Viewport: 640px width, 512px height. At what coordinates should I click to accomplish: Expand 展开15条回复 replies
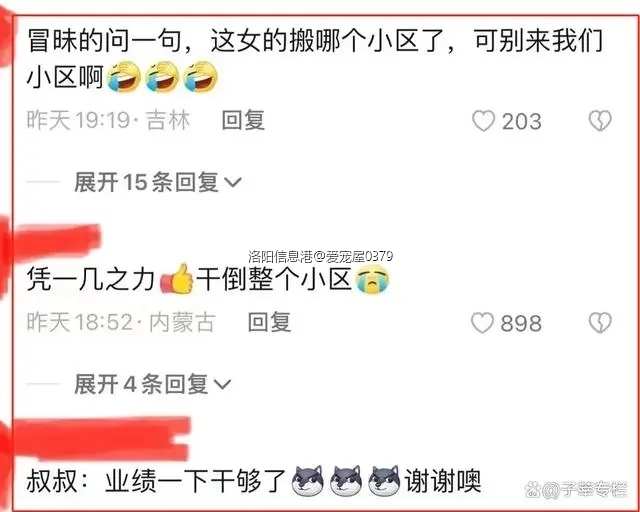click(158, 182)
